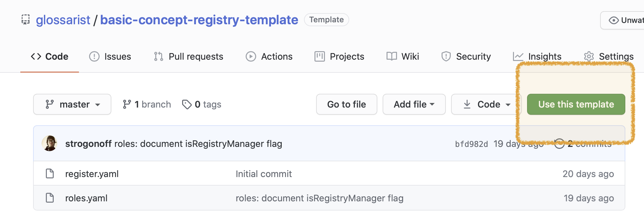The image size is (644, 221).
Task: Click strogonoff's avatar thumbnail
Action: [49, 143]
